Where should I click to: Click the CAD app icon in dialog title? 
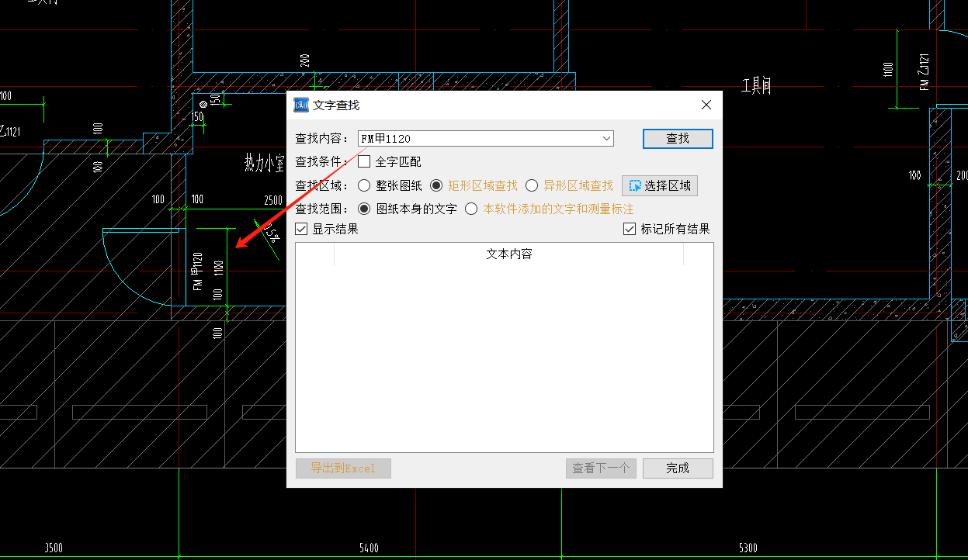point(300,105)
